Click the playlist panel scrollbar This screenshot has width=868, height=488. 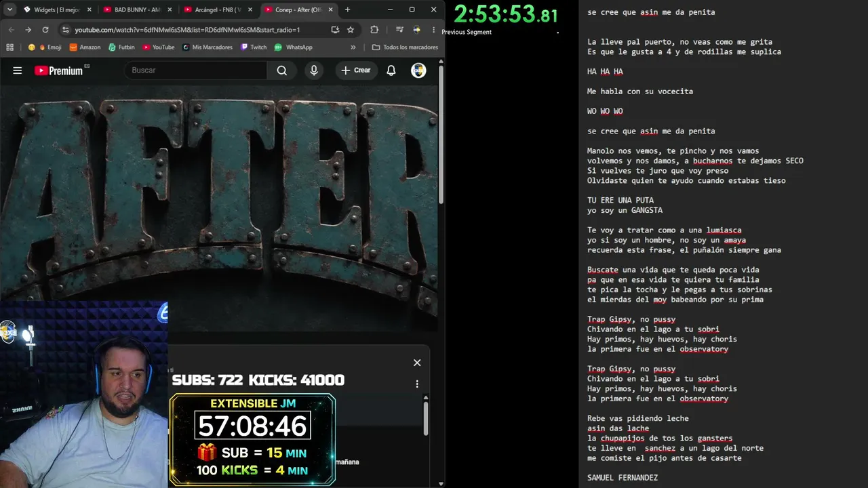(x=426, y=418)
